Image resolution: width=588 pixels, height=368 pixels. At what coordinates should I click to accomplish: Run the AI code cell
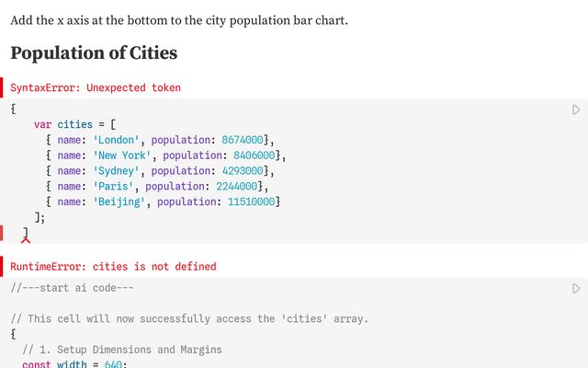tap(576, 289)
